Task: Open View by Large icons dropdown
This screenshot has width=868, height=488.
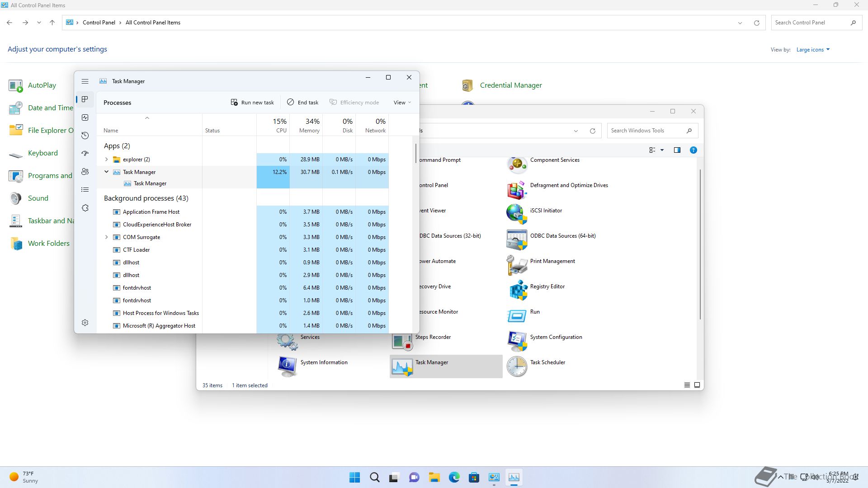Action: coord(813,50)
